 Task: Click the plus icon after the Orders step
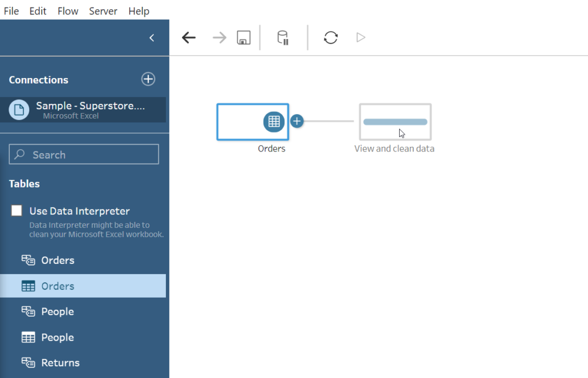pos(297,121)
